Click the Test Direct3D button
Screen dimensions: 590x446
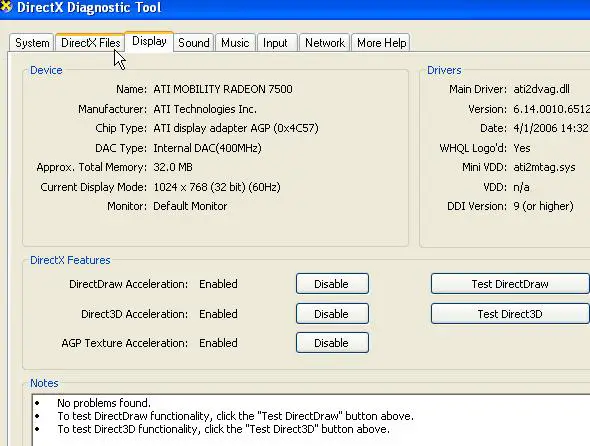(x=510, y=314)
